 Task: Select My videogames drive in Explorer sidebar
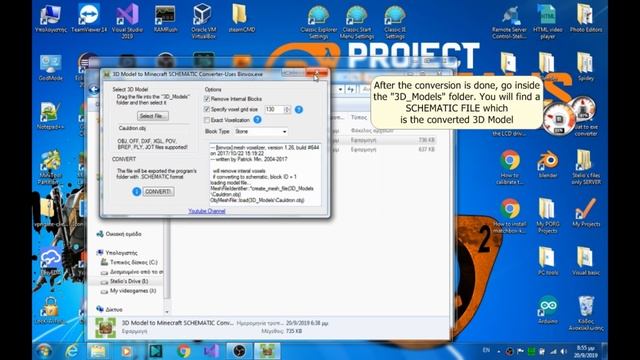coord(133,291)
